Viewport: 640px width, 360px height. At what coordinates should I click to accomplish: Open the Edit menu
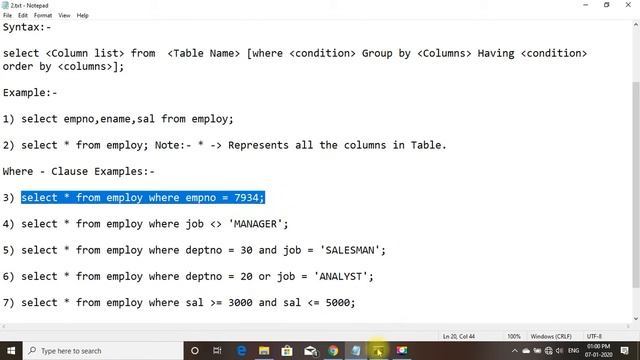[x=22, y=16]
